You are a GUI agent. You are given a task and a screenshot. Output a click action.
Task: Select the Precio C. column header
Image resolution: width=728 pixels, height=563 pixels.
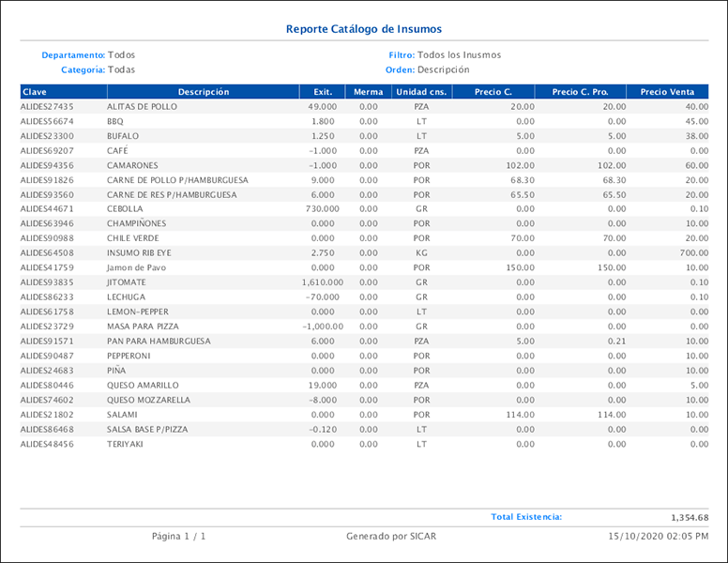[x=493, y=92]
